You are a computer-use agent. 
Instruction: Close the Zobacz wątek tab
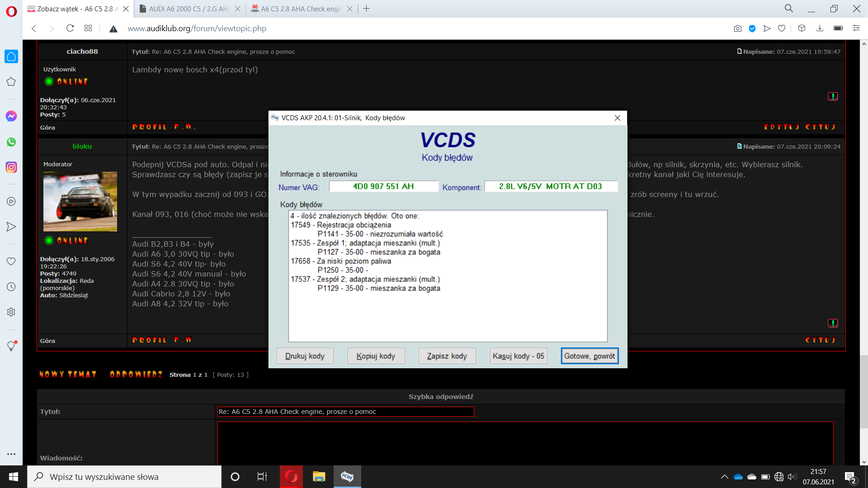click(x=126, y=9)
